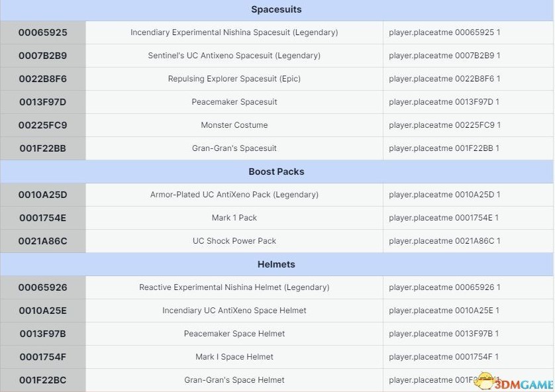Click item ID 00065925
555x392 pixels.
(x=43, y=32)
